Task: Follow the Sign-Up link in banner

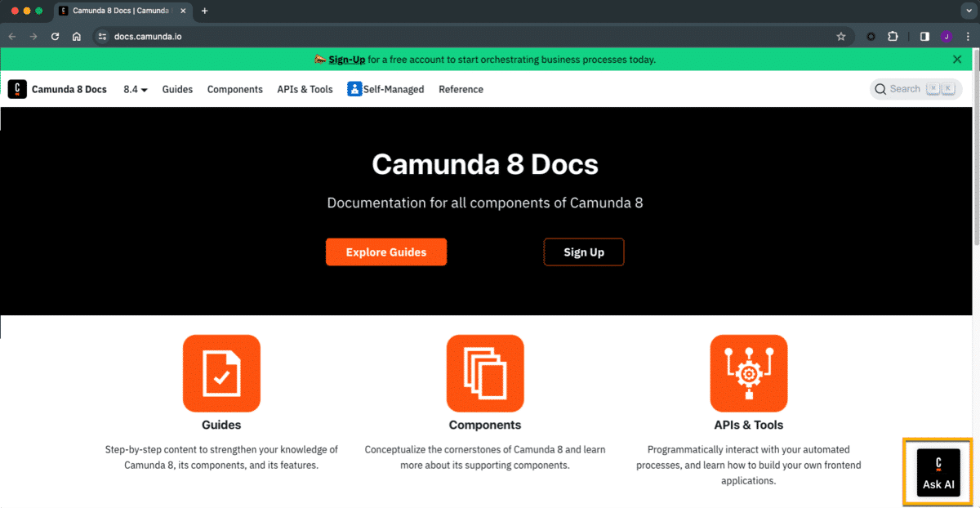Action: click(x=346, y=60)
